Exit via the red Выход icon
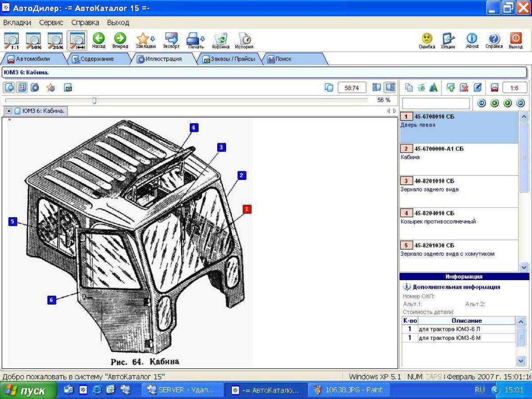 click(x=516, y=40)
